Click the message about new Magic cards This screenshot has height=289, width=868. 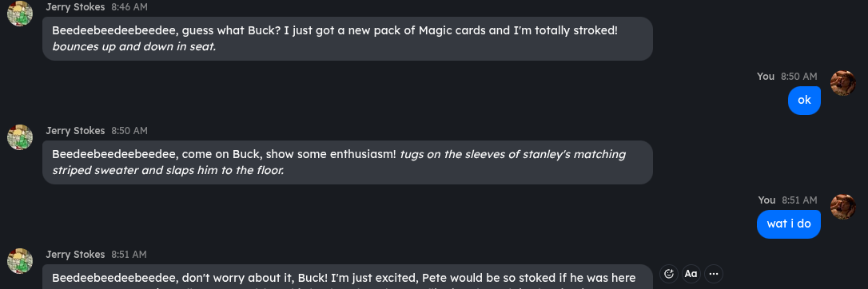point(348,38)
